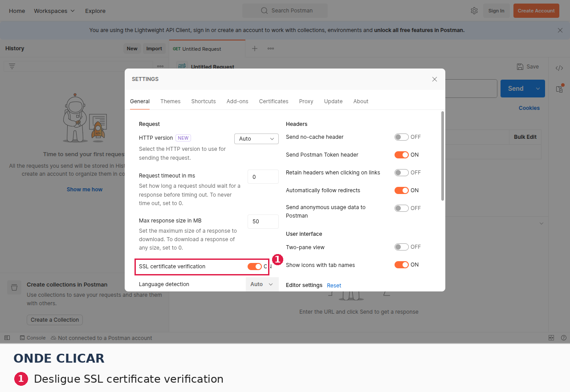Screen dimensions: 570x392
Task: Dismiss the Lightweight API Client banner
Action: pos(560,30)
